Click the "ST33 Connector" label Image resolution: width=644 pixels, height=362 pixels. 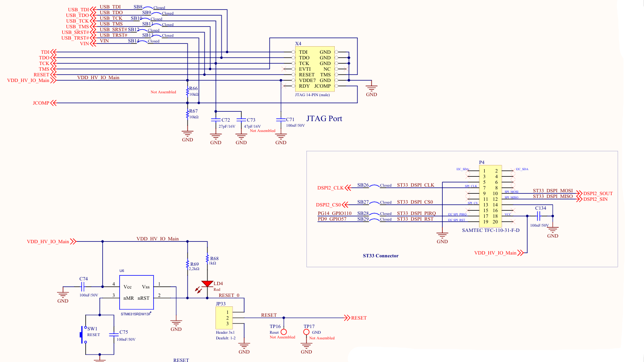point(380,256)
